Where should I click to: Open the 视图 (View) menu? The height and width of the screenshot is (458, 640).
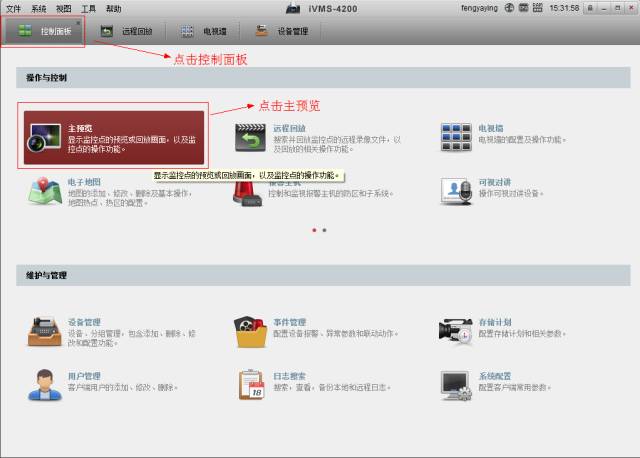[63, 8]
